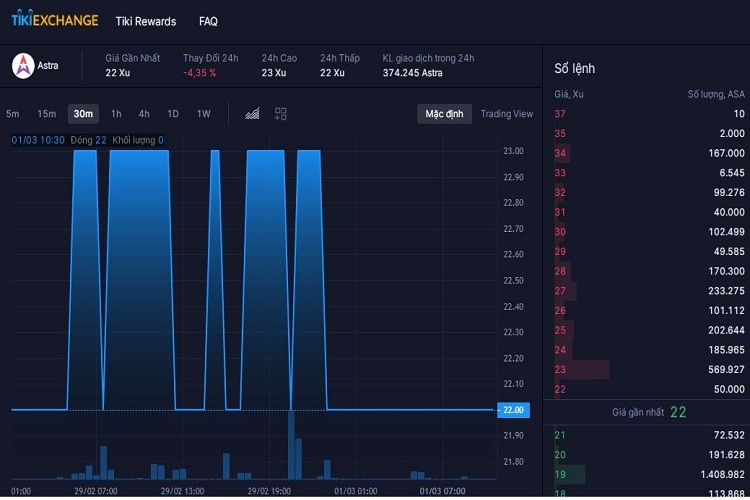Image resolution: width=750 pixels, height=500 pixels.
Task: Switch to Trading View tab
Action: tap(506, 114)
